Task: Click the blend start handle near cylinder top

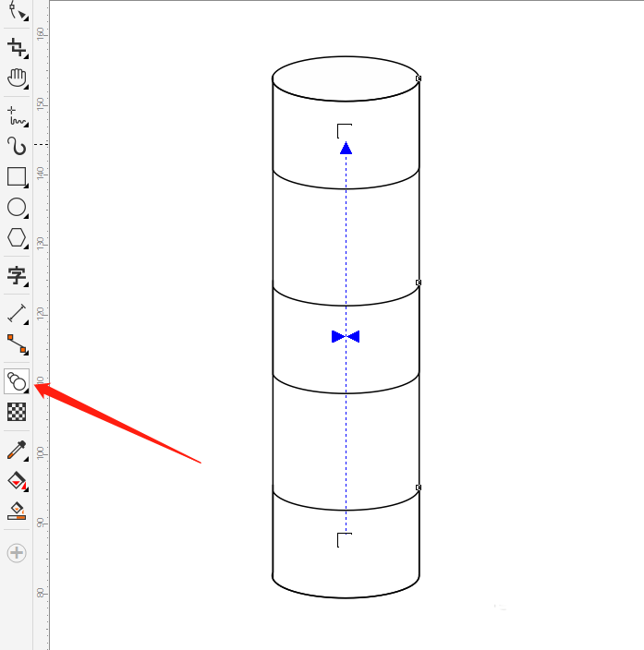Action: 345,130
